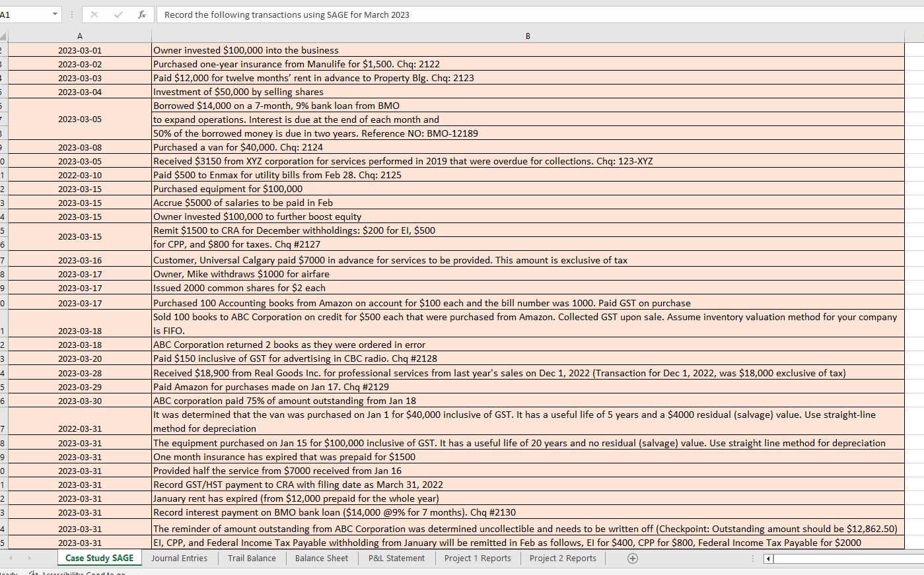924x575 pixels.
Task: Open the Name Box dropdown
Action: coord(54,13)
